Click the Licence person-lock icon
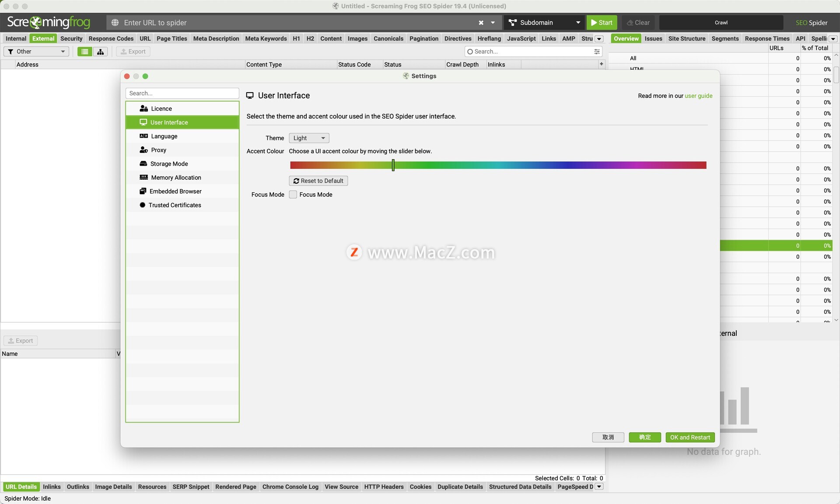The height and width of the screenshot is (504, 840). coord(143,108)
